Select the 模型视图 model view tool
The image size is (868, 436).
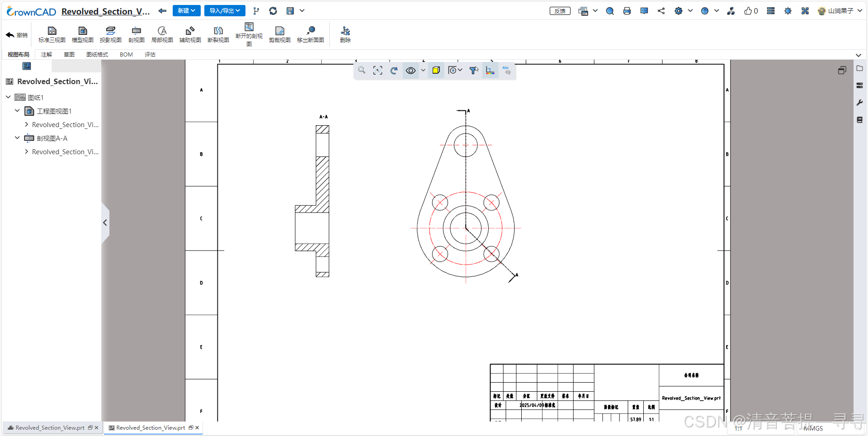(83, 34)
